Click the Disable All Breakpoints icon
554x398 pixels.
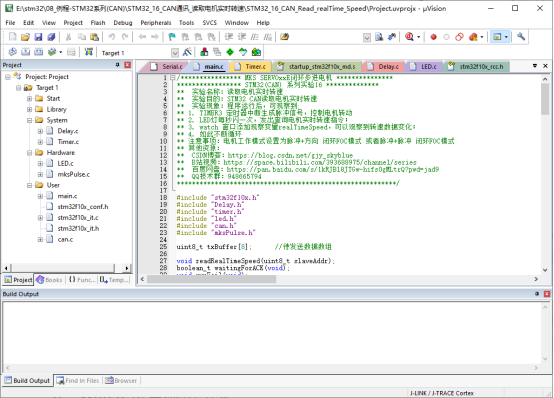[x=459, y=37]
